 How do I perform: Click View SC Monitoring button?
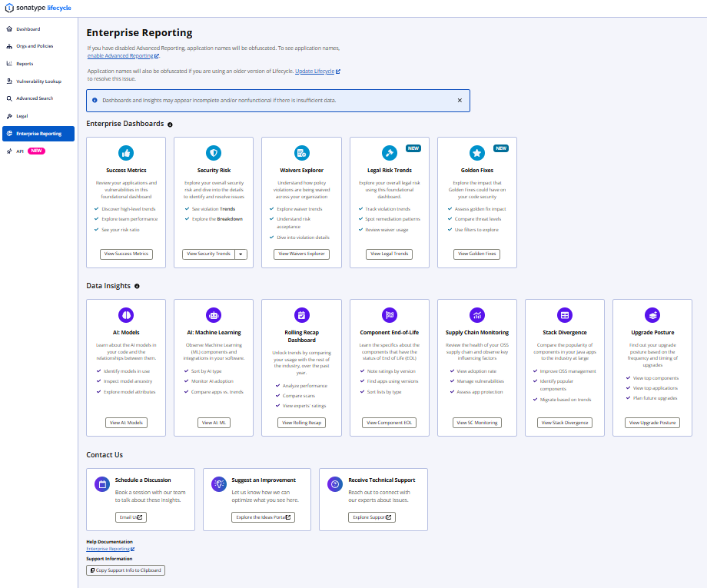click(x=477, y=423)
